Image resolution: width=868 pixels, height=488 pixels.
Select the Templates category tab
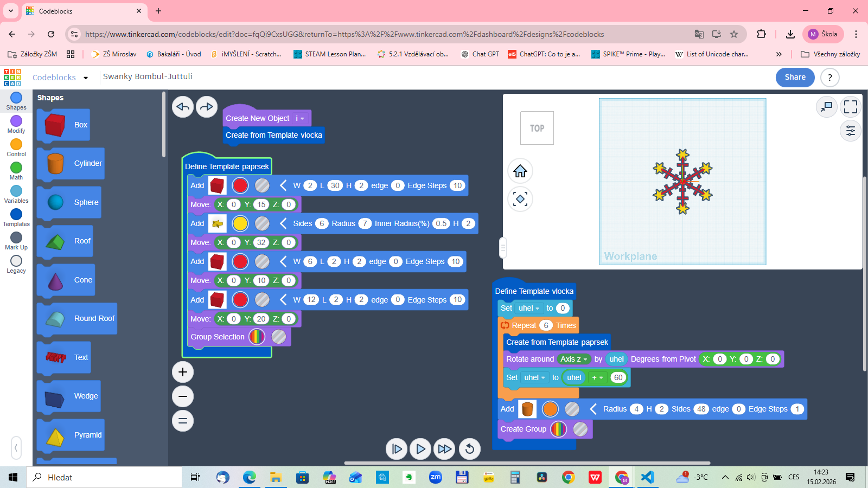pos(16,217)
